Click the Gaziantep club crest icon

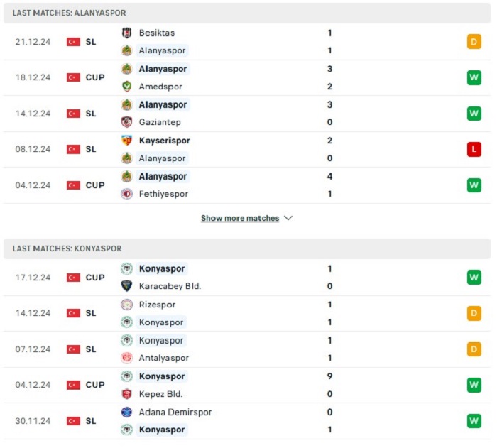[127, 122]
